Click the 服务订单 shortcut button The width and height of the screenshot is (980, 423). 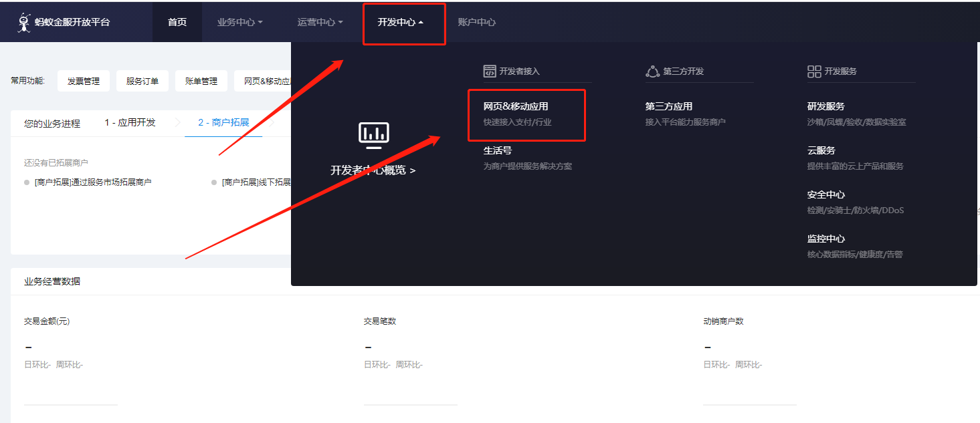pos(142,81)
